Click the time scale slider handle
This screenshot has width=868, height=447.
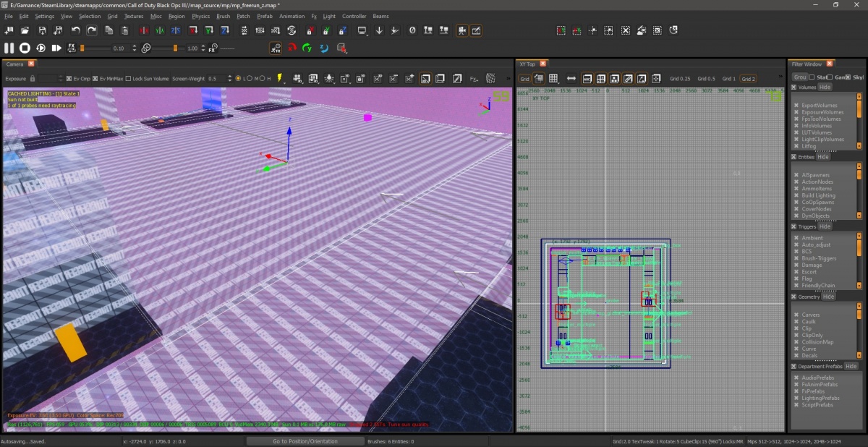[x=175, y=48]
